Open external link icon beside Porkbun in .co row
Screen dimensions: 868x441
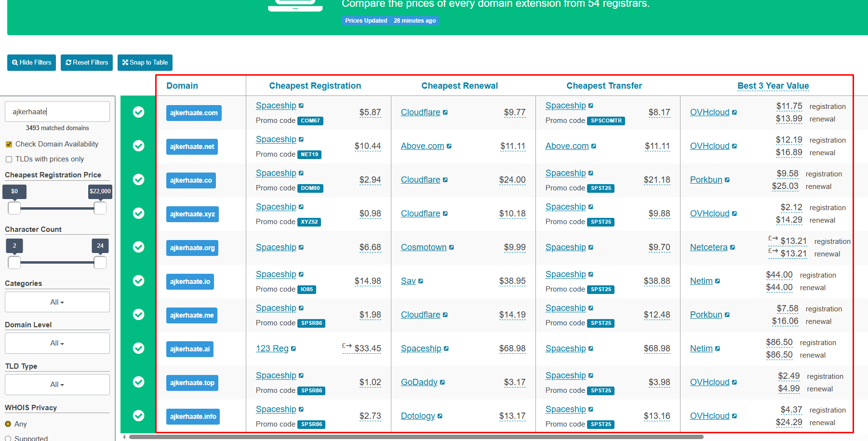pos(727,180)
